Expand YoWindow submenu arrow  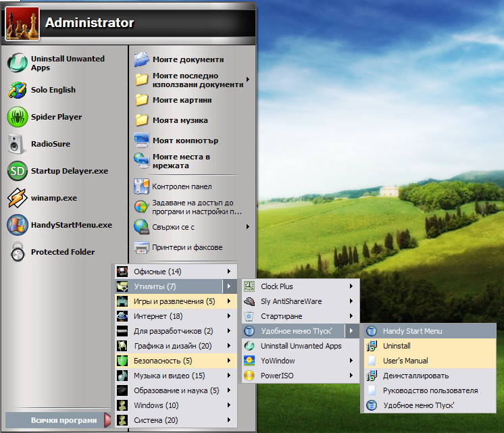(x=351, y=360)
